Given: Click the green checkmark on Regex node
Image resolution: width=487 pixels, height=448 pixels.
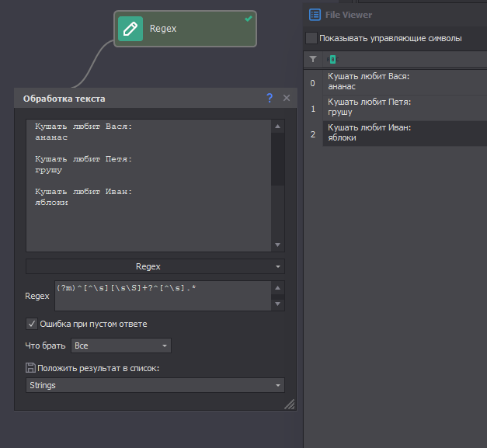Looking at the screenshot, I should click(249, 18).
